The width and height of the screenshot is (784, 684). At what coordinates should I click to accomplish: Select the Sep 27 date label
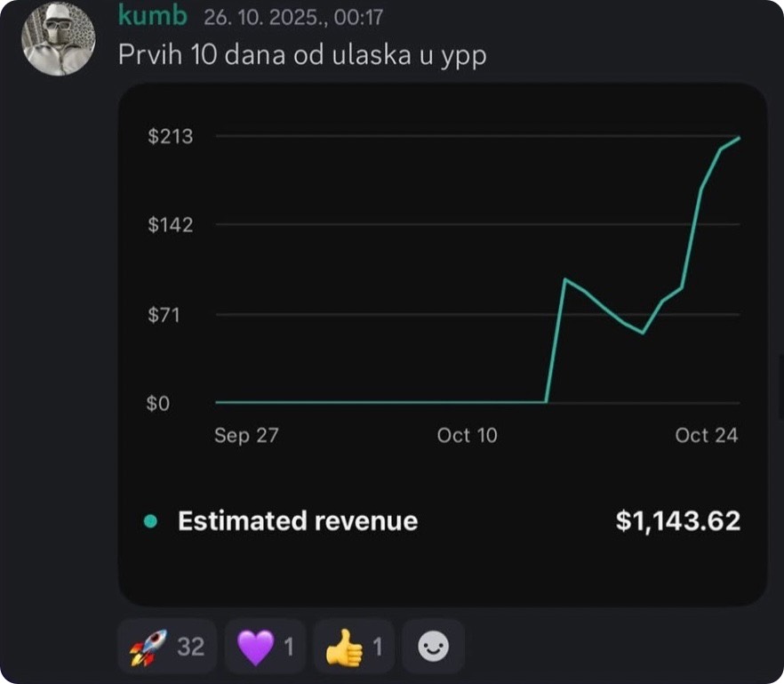pos(246,436)
